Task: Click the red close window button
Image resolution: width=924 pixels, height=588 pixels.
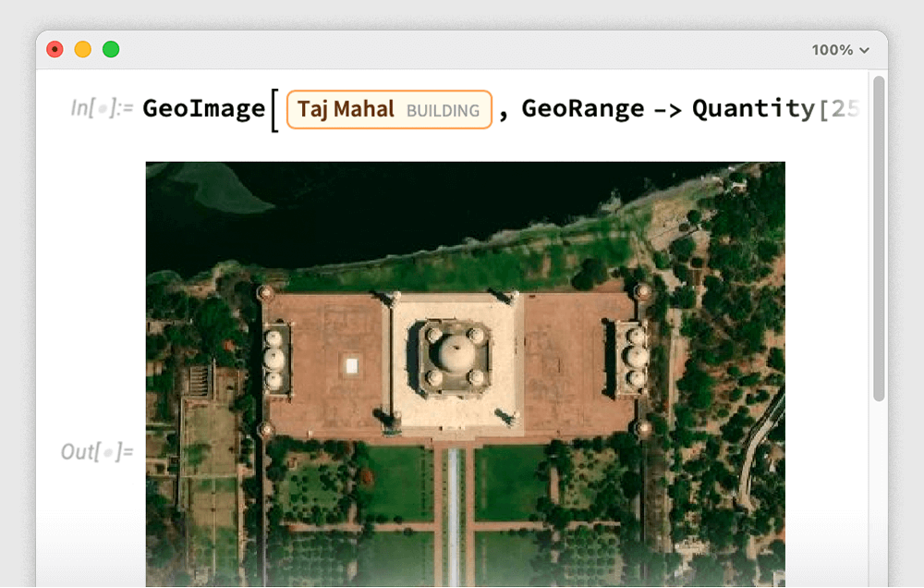Action: (x=55, y=50)
